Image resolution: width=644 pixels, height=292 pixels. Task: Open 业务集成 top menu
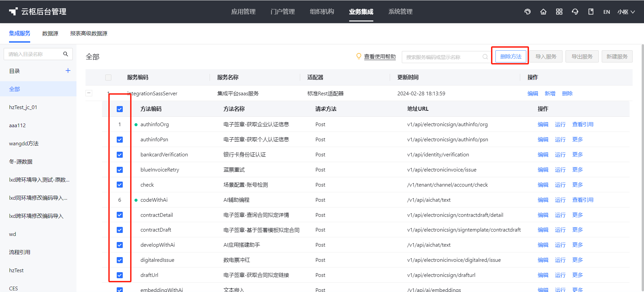pos(361,12)
